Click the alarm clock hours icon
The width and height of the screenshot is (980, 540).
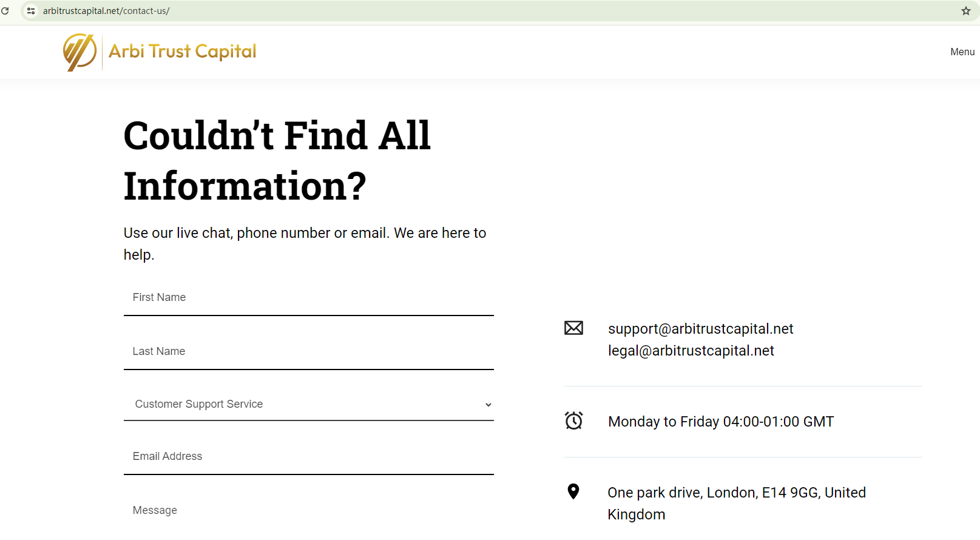tap(573, 420)
